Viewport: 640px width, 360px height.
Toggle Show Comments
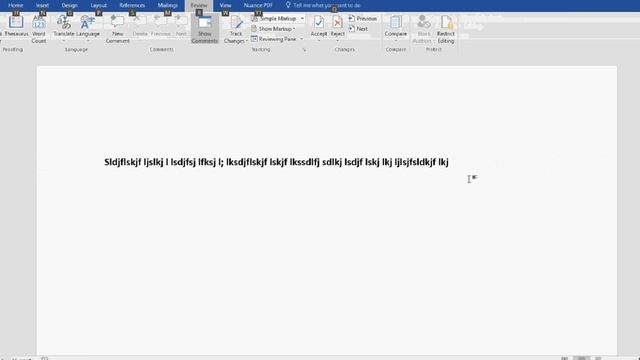pos(204,29)
